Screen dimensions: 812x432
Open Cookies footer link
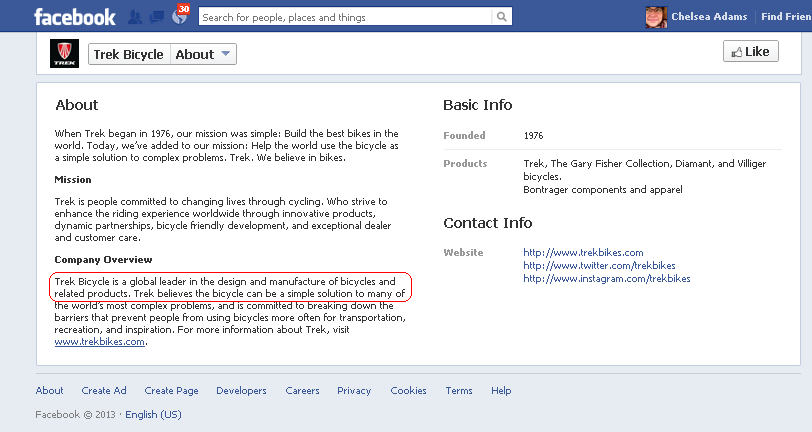(409, 391)
